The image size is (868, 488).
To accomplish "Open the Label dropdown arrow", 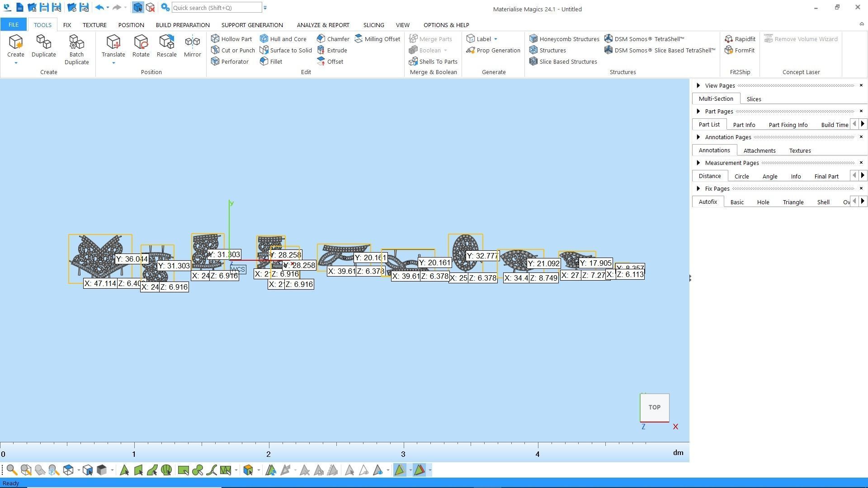I will point(495,39).
